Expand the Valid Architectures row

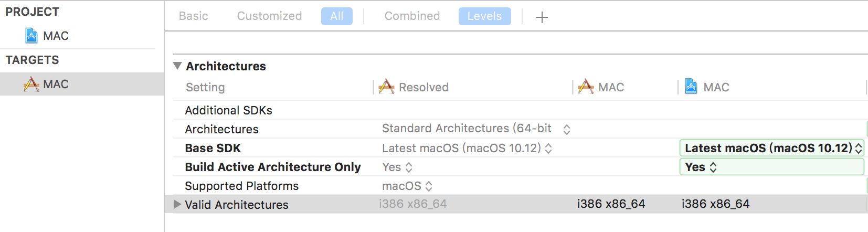177,204
